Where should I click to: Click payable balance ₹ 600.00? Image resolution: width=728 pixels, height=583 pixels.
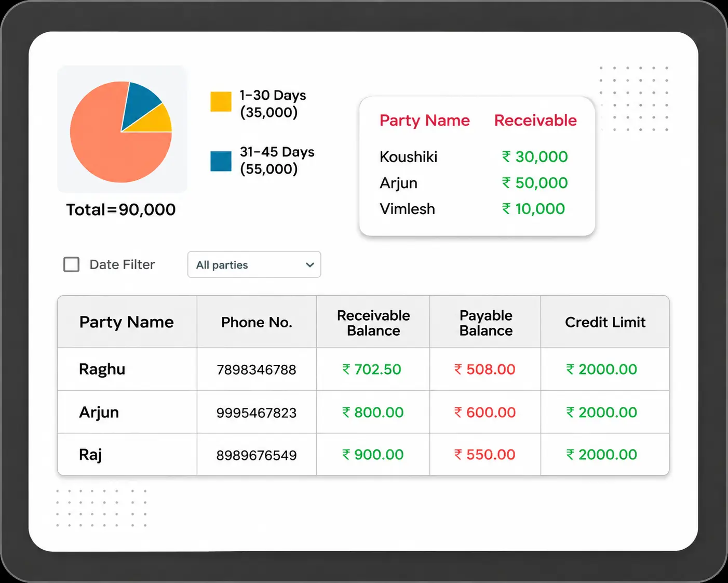485,413
